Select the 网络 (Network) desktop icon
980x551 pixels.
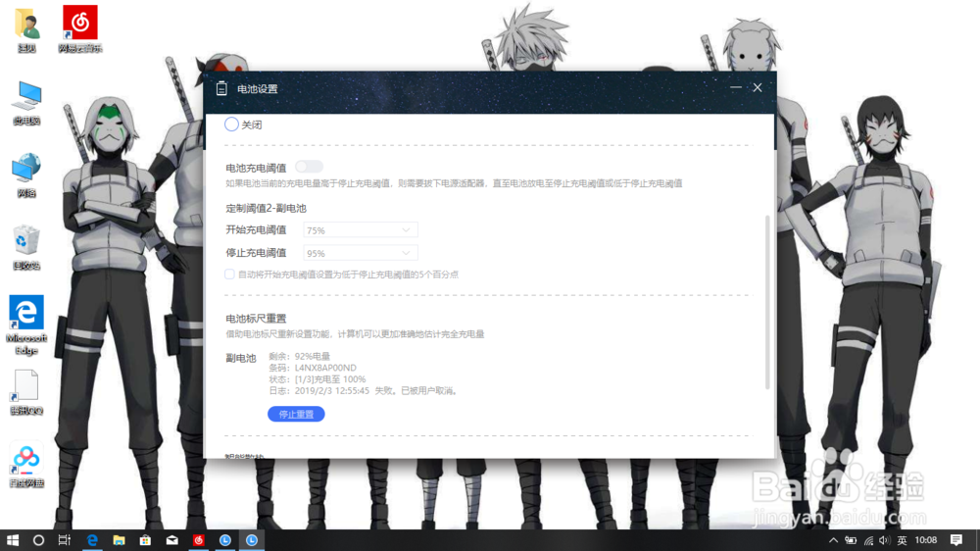click(26, 175)
